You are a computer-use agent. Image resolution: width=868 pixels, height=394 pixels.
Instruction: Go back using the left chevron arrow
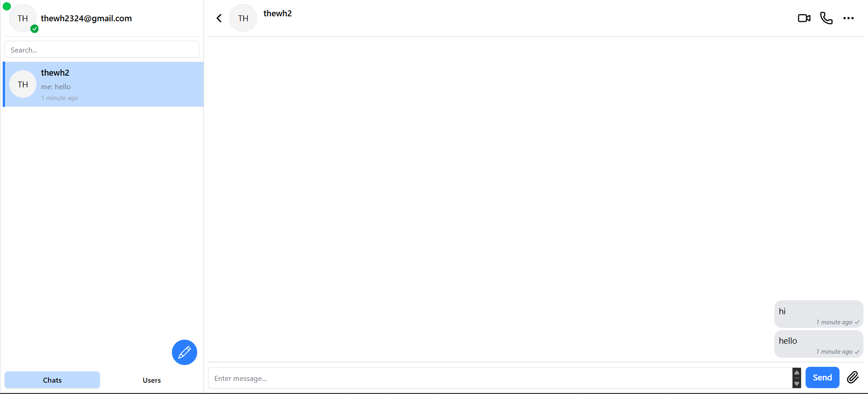[219, 18]
